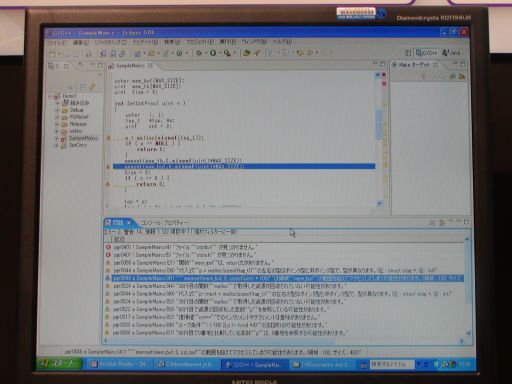
Task: Open the Window (ウィンドウ) menu
Action: click(x=254, y=42)
